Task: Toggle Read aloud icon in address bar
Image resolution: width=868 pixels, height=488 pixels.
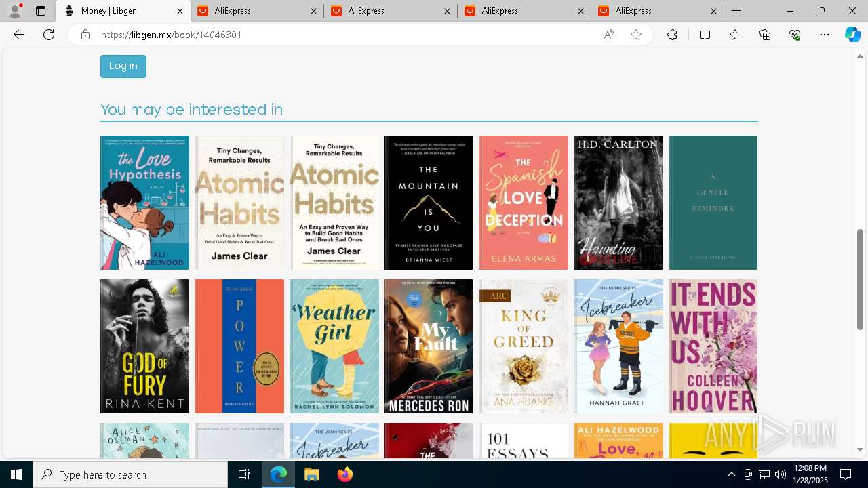Action: click(609, 35)
